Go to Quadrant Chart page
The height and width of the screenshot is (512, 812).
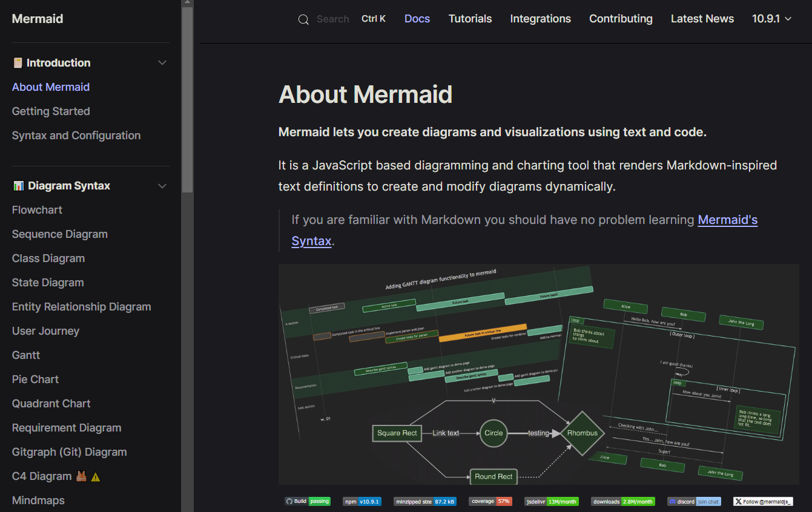tap(51, 404)
